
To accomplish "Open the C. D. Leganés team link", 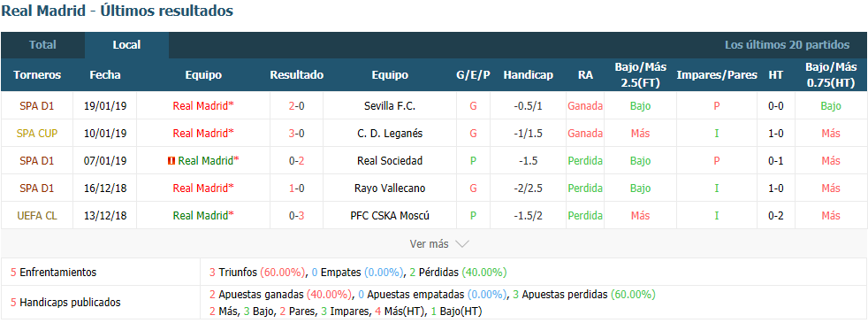I will (390, 133).
